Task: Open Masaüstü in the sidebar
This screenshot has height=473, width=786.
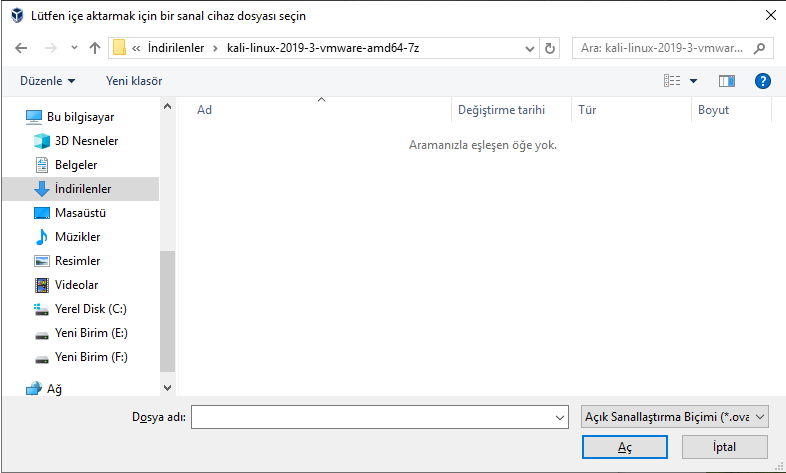Action: pyautogui.click(x=80, y=213)
